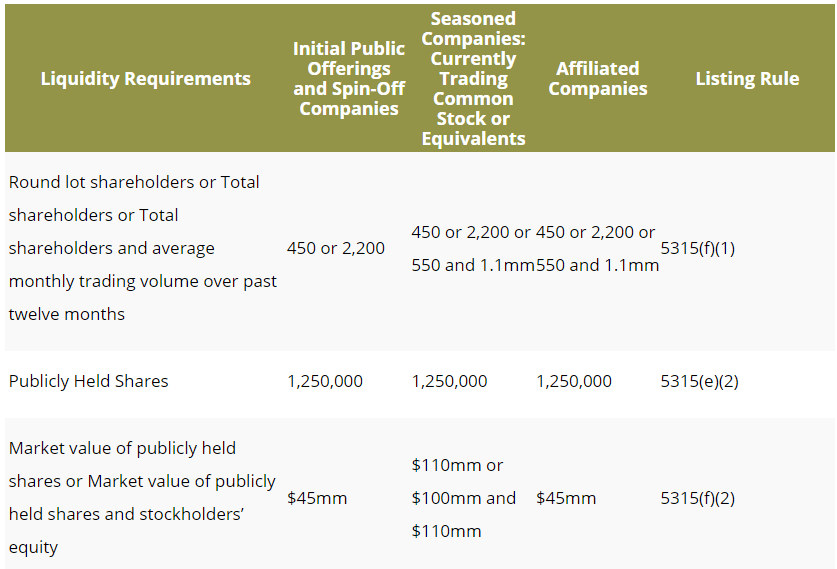Click 1,250,000 under Initial Public Offerings column
The image size is (837, 569).
point(325,381)
